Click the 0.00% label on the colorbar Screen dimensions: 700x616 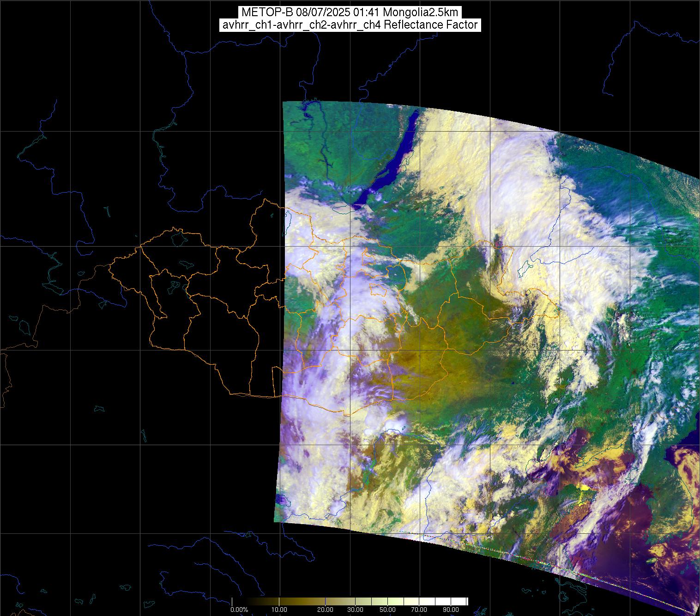pos(239,610)
